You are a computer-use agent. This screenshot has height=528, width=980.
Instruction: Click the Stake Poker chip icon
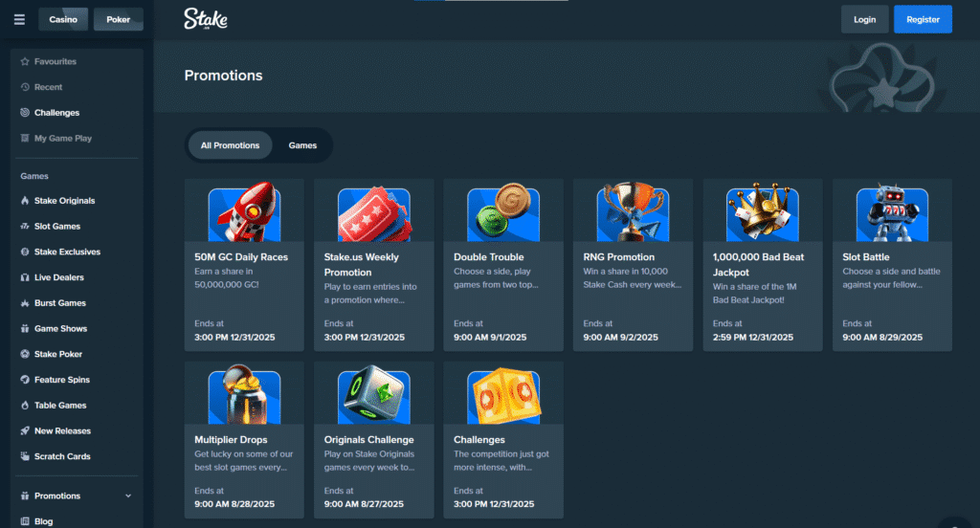[25, 354]
